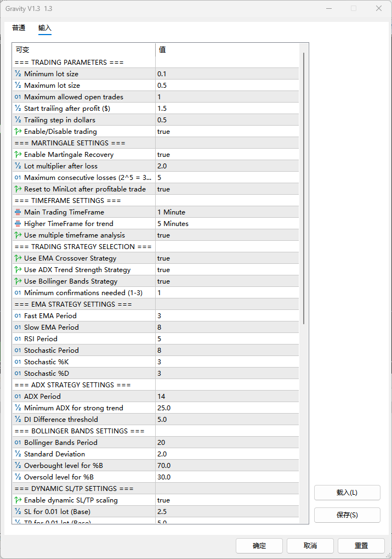The width and height of the screenshot is (392, 559).
Task: Select the 输入 tab
Action: click(x=45, y=28)
